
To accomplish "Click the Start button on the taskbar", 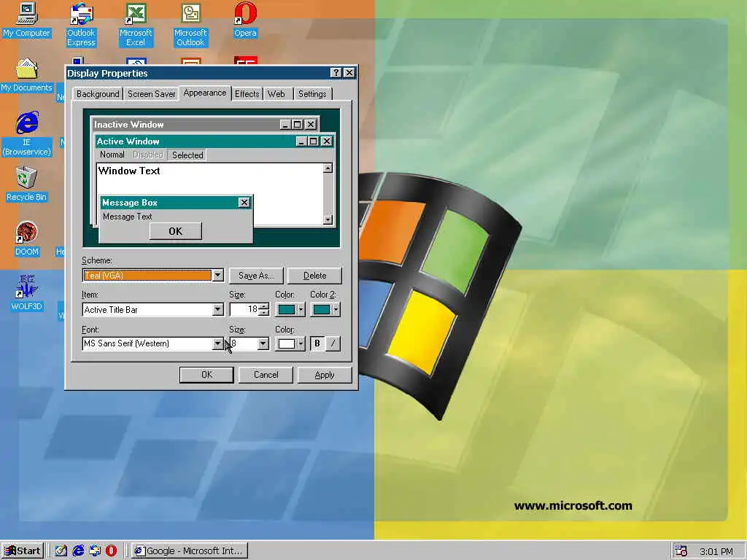I will pos(23,551).
